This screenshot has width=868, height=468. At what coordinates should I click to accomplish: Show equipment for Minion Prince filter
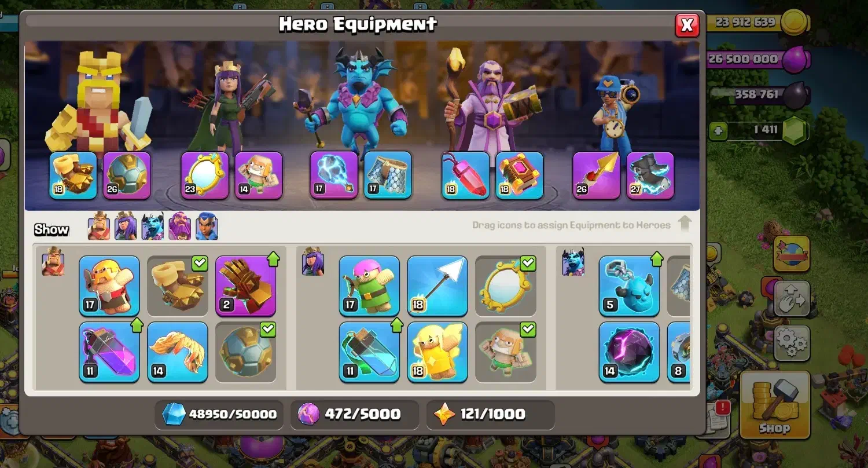pos(153,226)
